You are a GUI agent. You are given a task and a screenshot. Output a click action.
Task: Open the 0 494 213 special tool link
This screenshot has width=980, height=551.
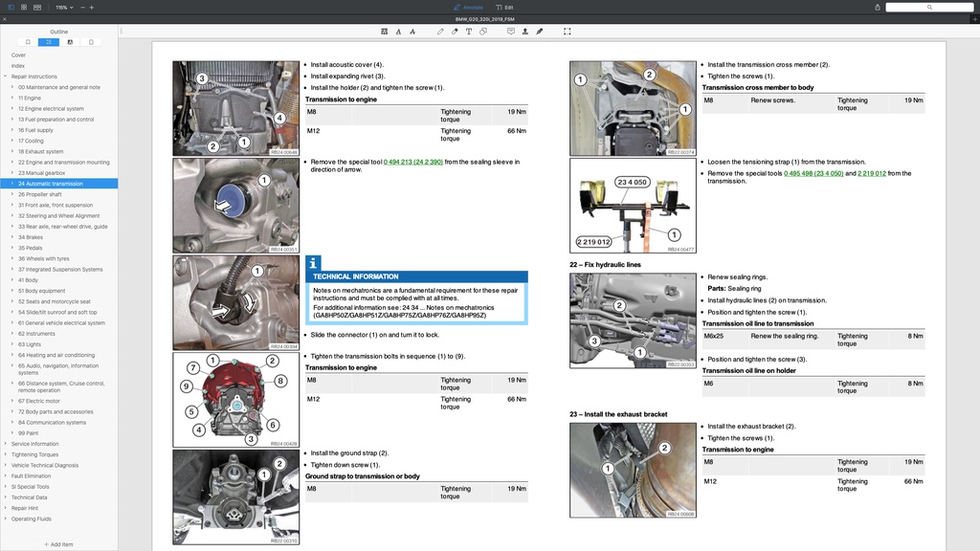coord(412,162)
